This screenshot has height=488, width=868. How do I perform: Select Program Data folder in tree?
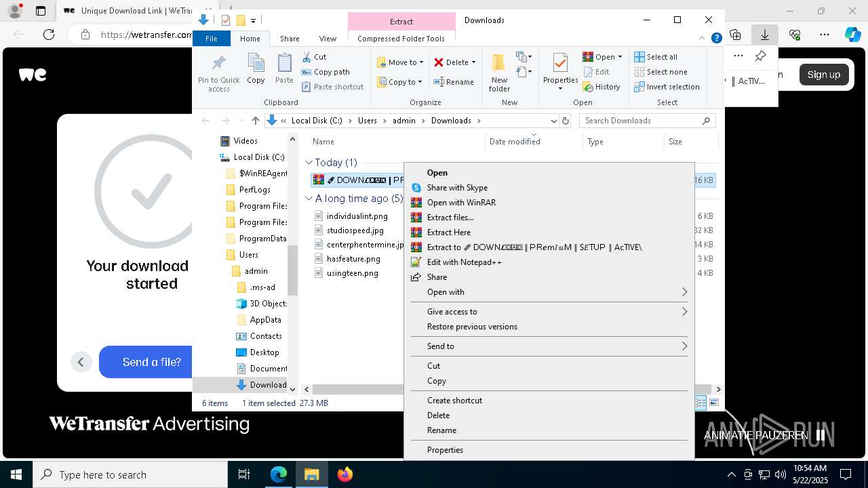tap(256, 239)
